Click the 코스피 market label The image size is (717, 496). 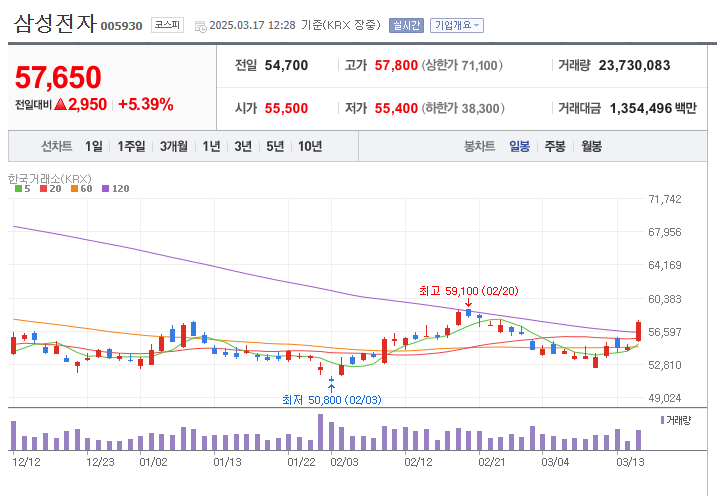167,25
